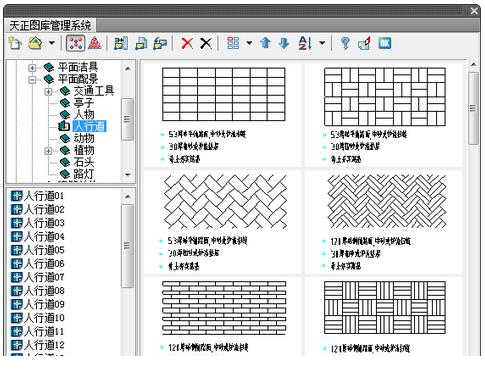The image size is (485, 370).
Task: Open the A-Z sort dropdown arrow
Action: click(322, 43)
